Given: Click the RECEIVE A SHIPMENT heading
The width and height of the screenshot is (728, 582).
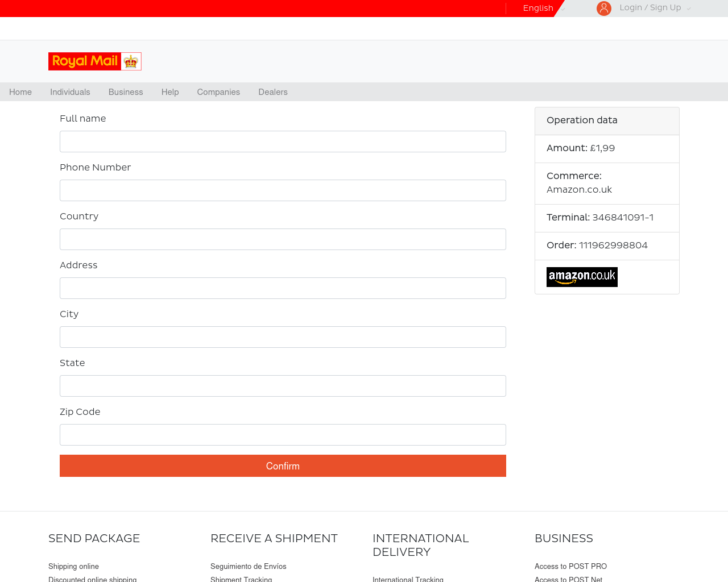Looking at the screenshot, I should (x=274, y=538).
